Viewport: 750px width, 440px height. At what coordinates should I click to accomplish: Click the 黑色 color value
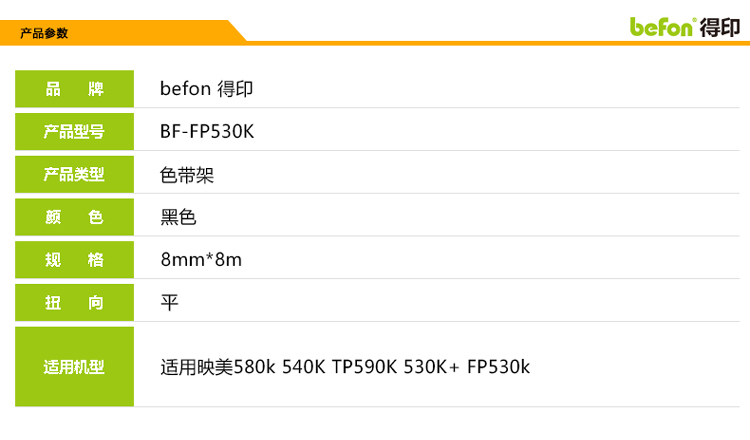tap(178, 217)
